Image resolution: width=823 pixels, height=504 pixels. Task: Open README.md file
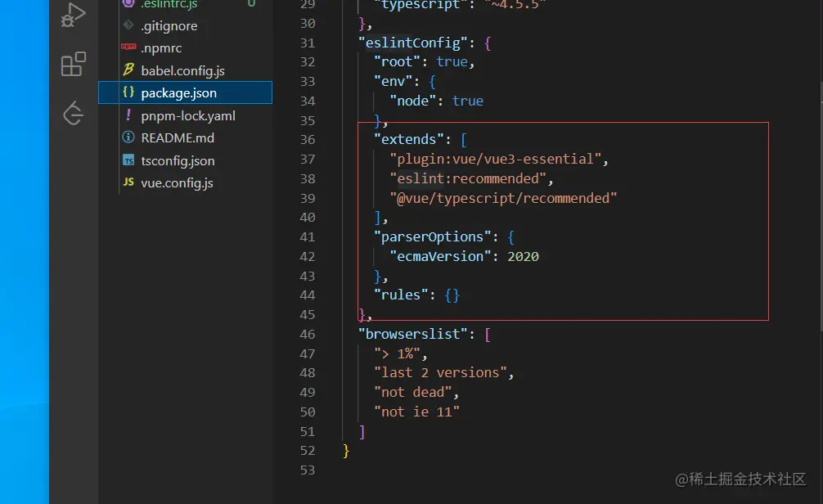pyautogui.click(x=178, y=137)
